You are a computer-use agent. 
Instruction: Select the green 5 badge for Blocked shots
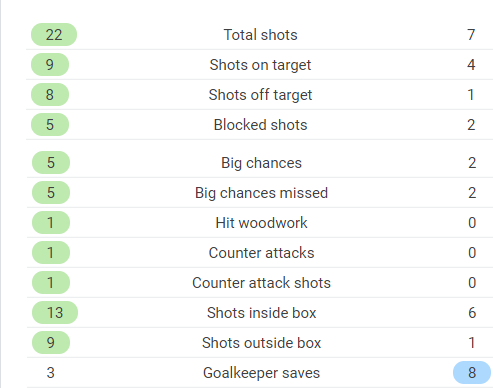[50, 125]
